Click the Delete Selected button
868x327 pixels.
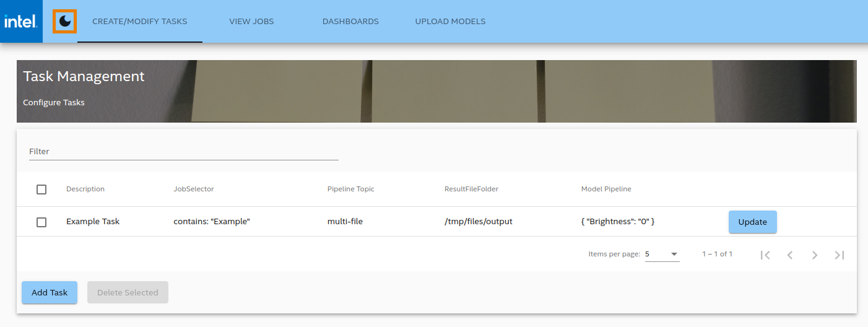[128, 292]
